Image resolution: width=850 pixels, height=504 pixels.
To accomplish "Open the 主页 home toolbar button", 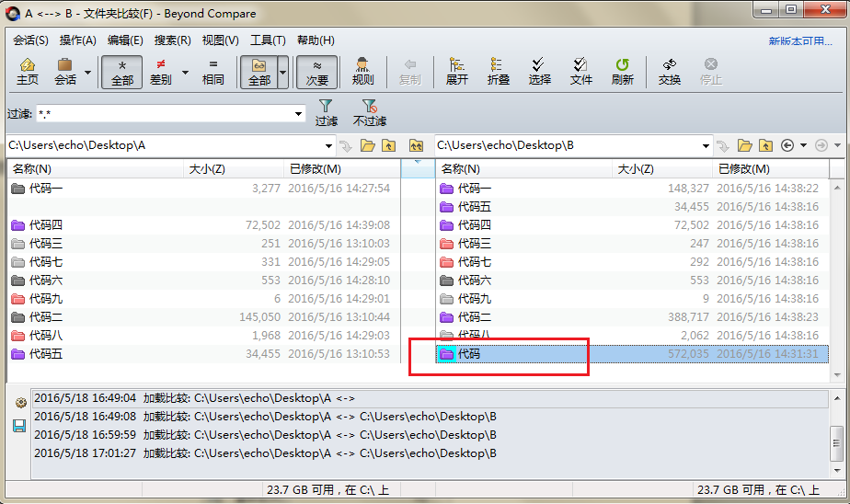I will [x=27, y=72].
